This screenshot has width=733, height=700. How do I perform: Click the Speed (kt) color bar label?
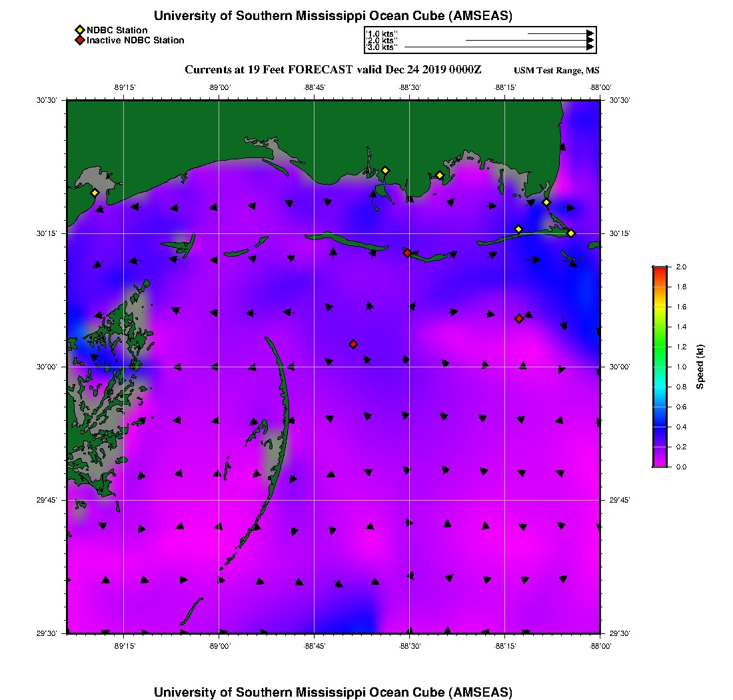[700, 367]
